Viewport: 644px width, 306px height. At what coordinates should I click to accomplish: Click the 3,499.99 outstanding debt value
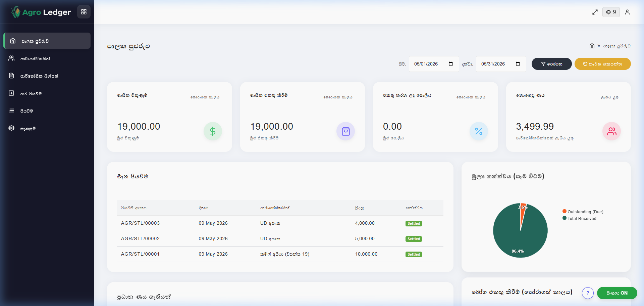(535, 127)
